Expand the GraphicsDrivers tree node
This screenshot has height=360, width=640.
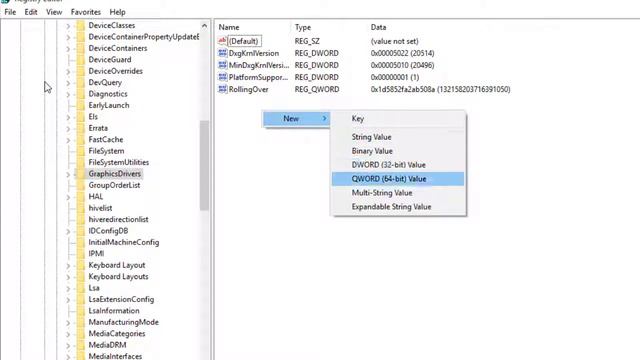[68, 174]
